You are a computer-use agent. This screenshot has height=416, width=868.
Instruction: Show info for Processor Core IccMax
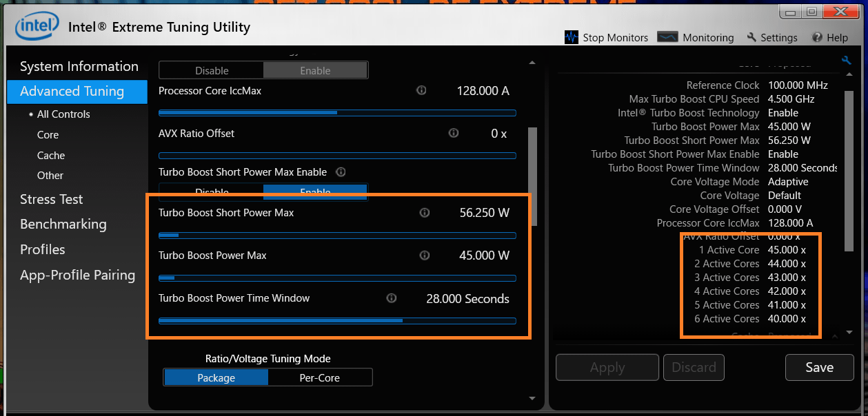pos(421,90)
